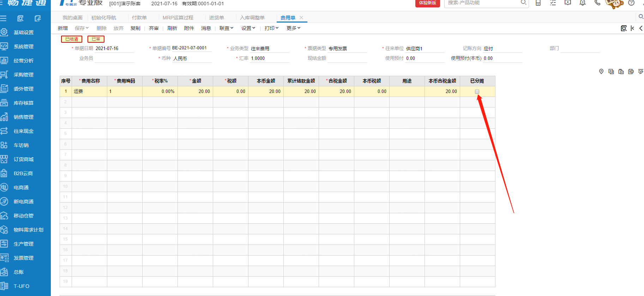Click the 费用名称 column header
644x296 pixels.
[90, 81]
